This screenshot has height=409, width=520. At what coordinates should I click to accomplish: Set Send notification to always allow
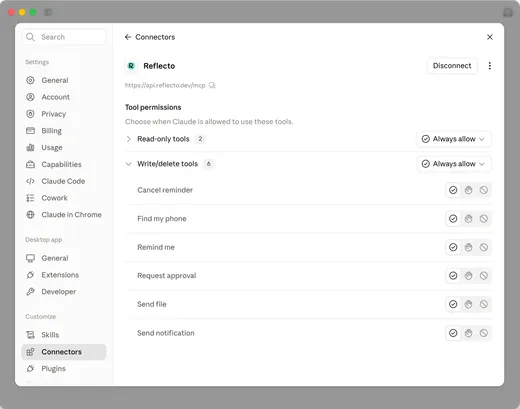click(x=453, y=333)
